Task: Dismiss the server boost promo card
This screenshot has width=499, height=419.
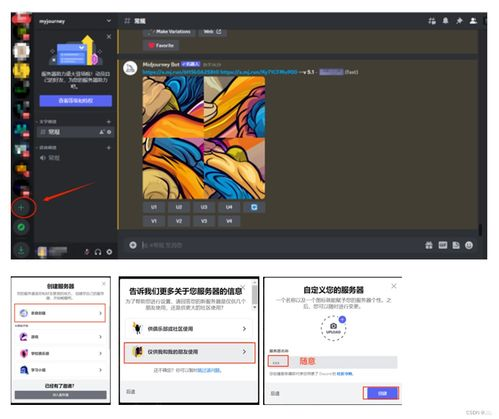Action: click(109, 37)
